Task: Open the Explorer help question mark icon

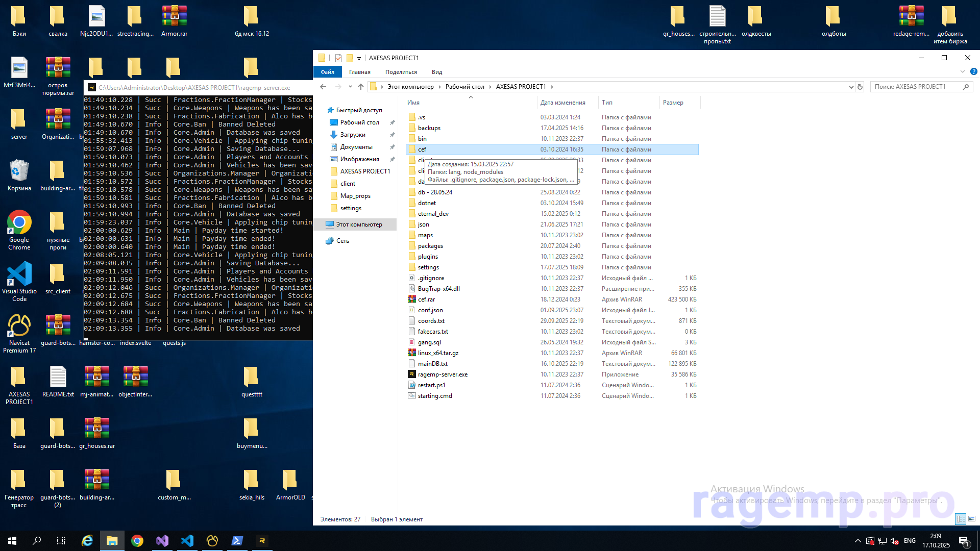Action: [x=973, y=72]
